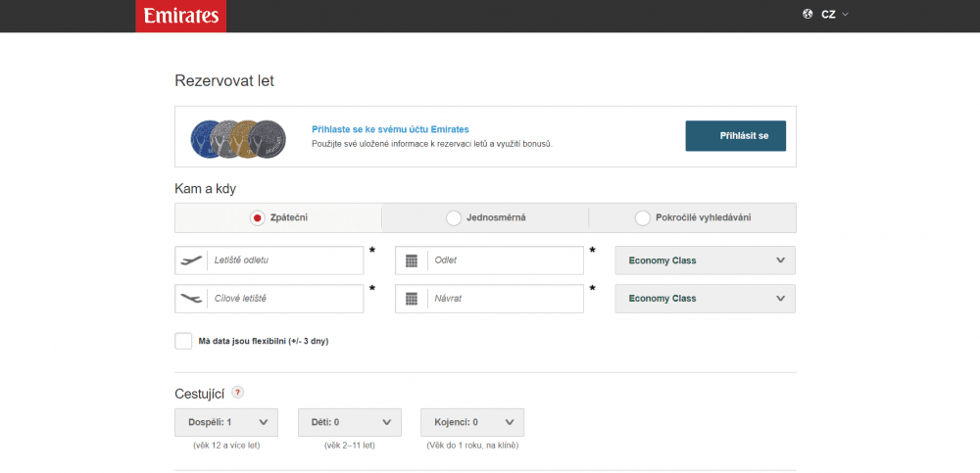The height and width of the screenshot is (473, 980).
Task: Click the Cestující help question mark icon
Action: pyautogui.click(x=238, y=393)
